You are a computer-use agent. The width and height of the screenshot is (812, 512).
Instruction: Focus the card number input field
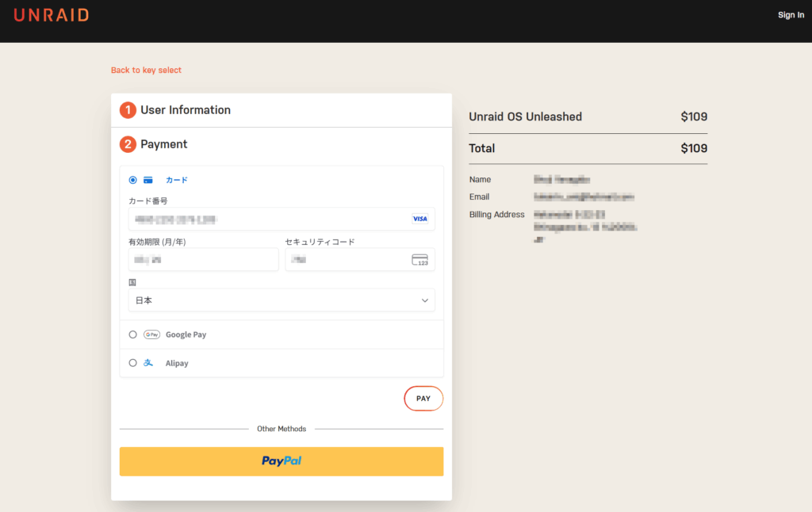coord(282,219)
